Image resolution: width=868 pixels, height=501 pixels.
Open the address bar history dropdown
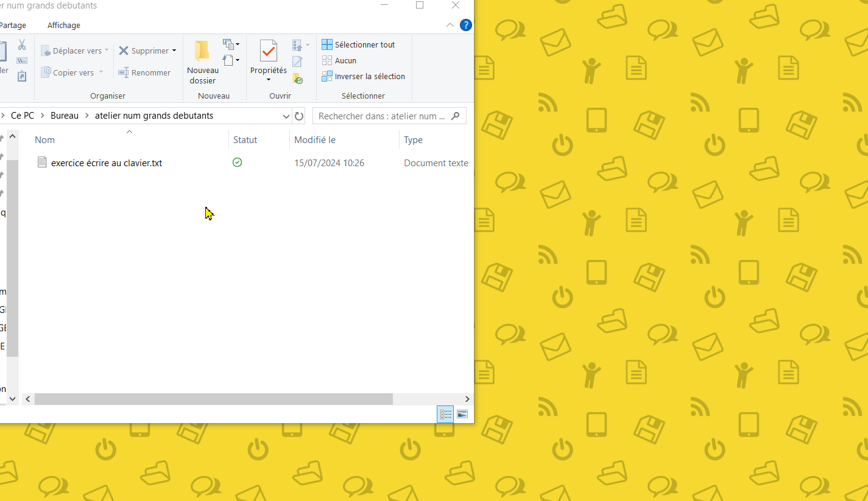pyautogui.click(x=286, y=116)
